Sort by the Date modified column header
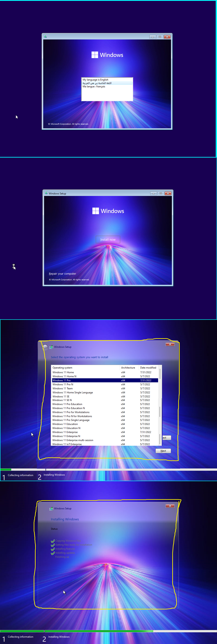217x644 pixels. tap(148, 368)
